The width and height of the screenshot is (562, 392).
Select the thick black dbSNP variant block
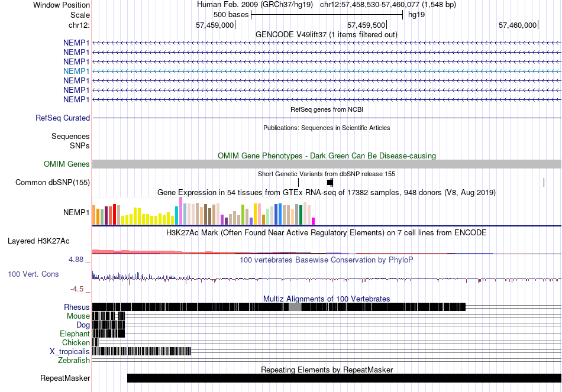tap(330, 182)
